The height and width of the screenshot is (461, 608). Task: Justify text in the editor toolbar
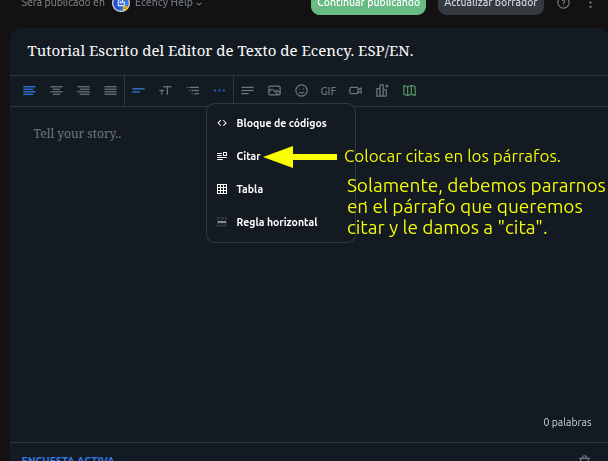click(x=111, y=91)
